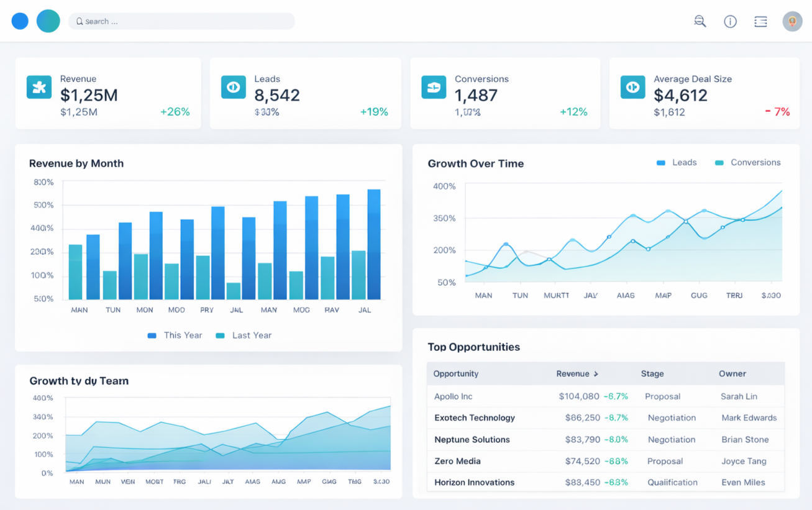Toggle the Conversions series visibility in the legend
Screen dimensions: 812x510
(747, 162)
